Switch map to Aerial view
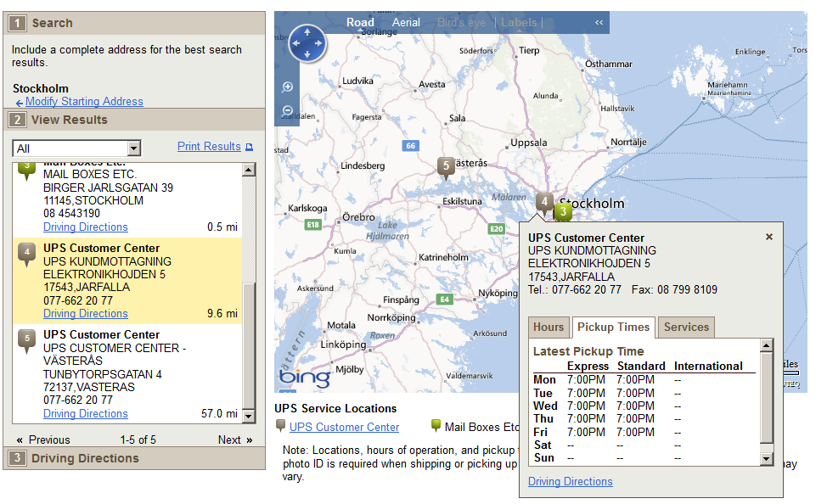Screen dimensions: 827x504 click(x=406, y=23)
